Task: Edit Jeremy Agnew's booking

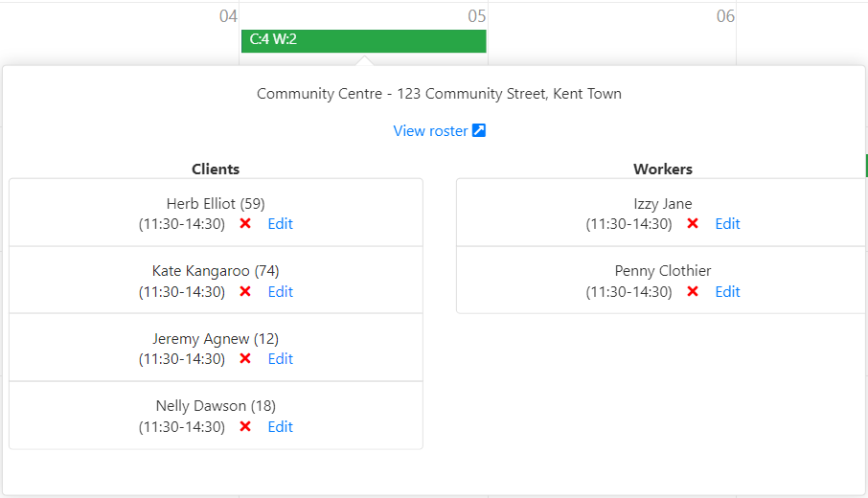Action: tap(280, 358)
